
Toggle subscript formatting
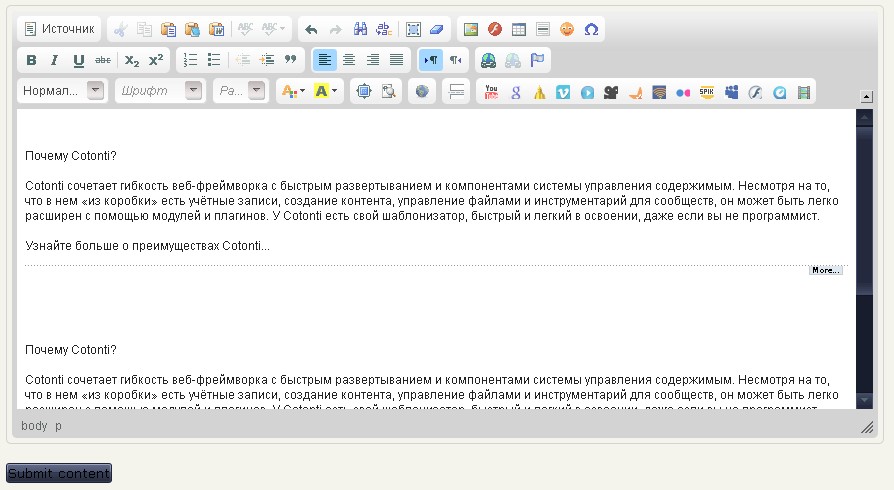[x=132, y=60]
